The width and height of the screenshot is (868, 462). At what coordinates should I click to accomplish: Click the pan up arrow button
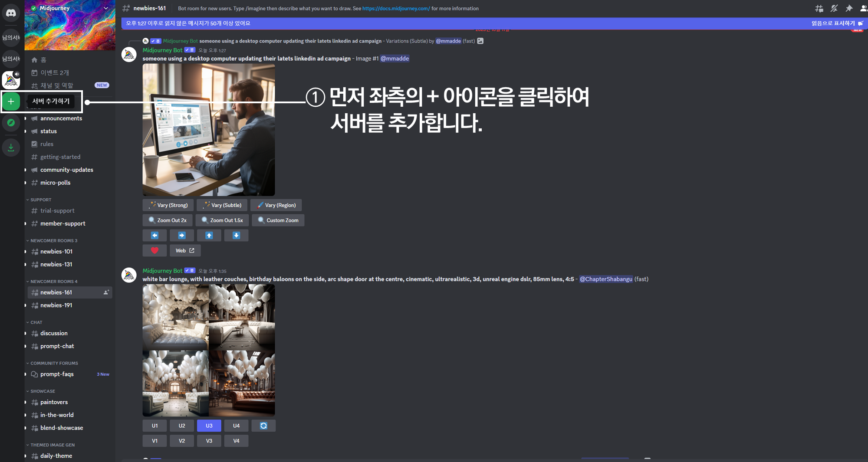pos(209,236)
